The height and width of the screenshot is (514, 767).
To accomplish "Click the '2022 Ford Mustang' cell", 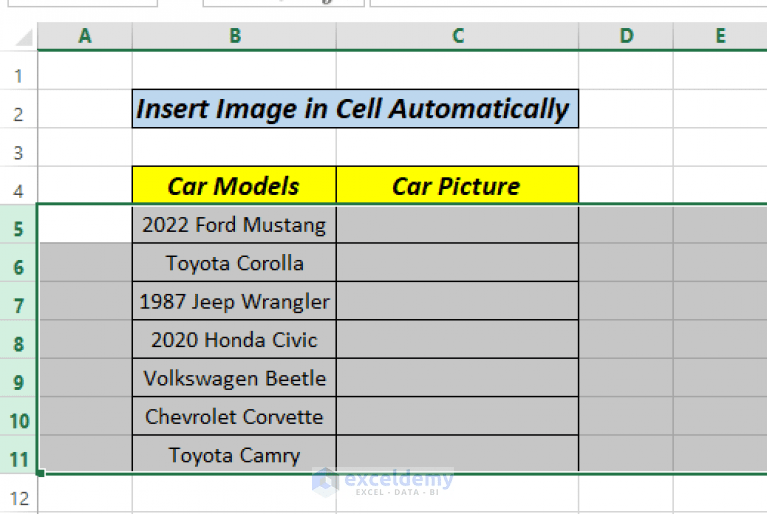I will pos(234,224).
